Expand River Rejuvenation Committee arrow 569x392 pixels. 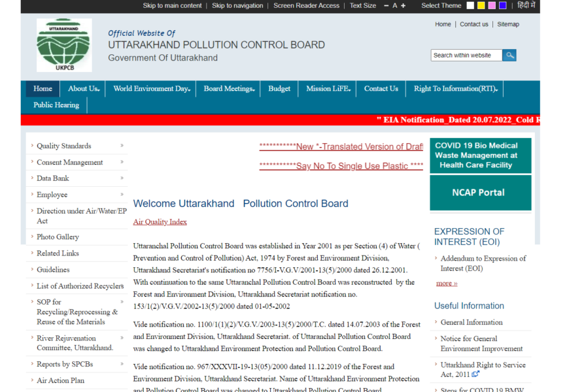coord(122,338)
